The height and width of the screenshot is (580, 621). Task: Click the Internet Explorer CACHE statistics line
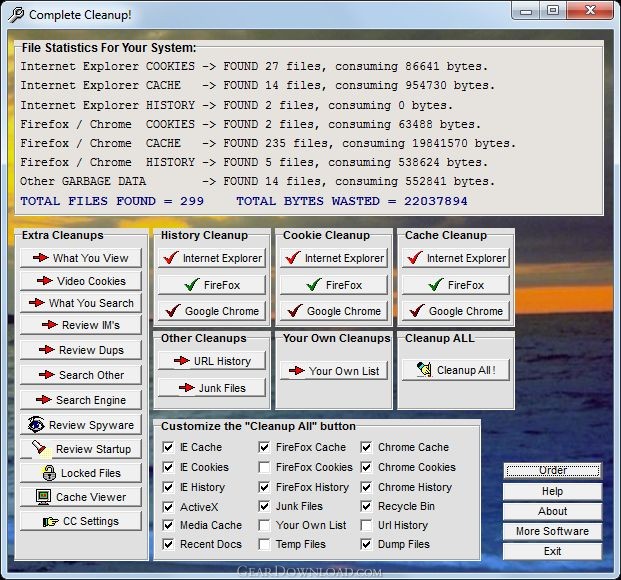[x=257, y=85]
